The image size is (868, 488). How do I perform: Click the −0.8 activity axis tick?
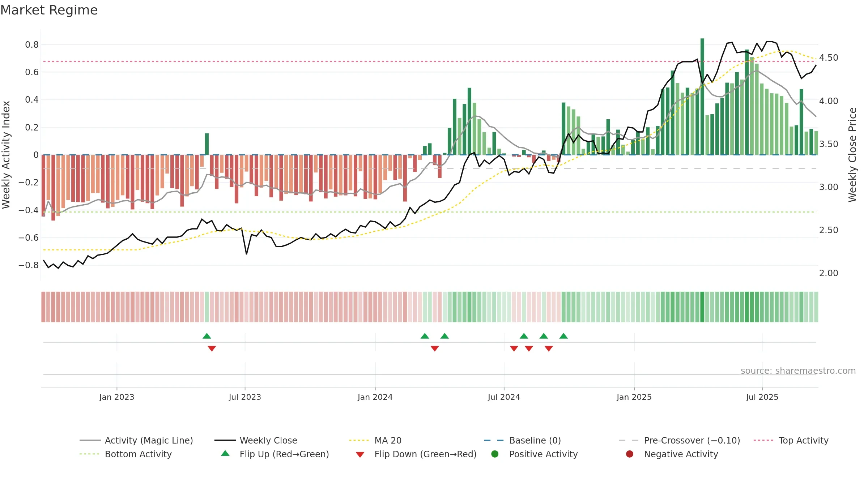(x=29, y=265)
